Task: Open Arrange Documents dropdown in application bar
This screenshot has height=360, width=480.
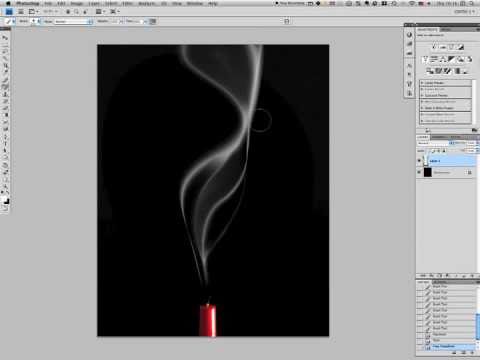Action: coord(100,12)
